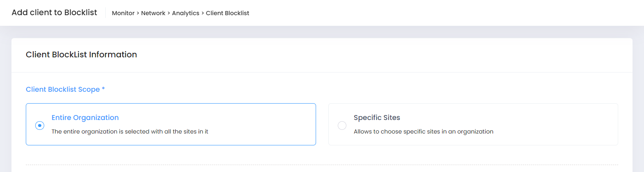Click the 'Allows to choose specific sites' description
Viewport: 644px width, 172px height.
pyautogui.click(x=423, y=131)
